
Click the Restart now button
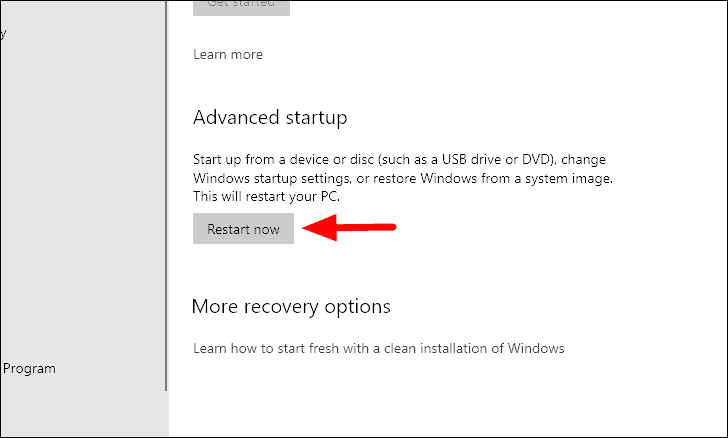pyautogui.click(x=243, y=229)
